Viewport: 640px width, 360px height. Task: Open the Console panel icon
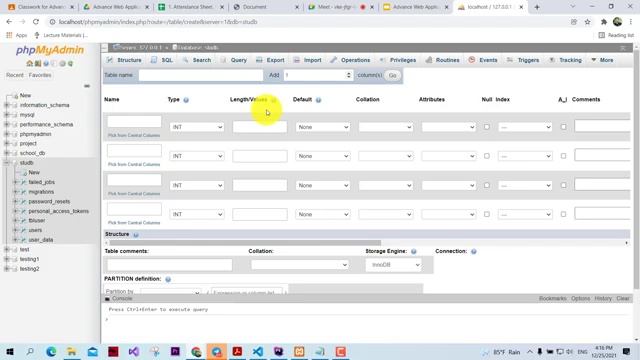pyautogui.click(x=107, y=299)
